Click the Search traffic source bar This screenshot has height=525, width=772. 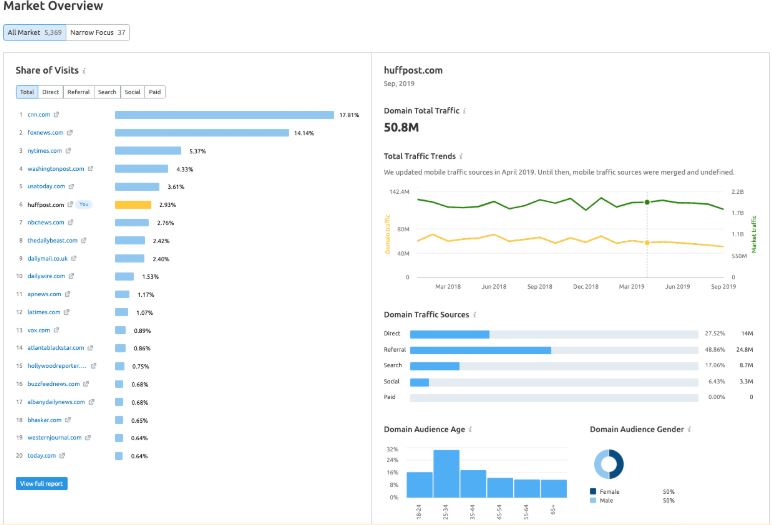(435, 366)
